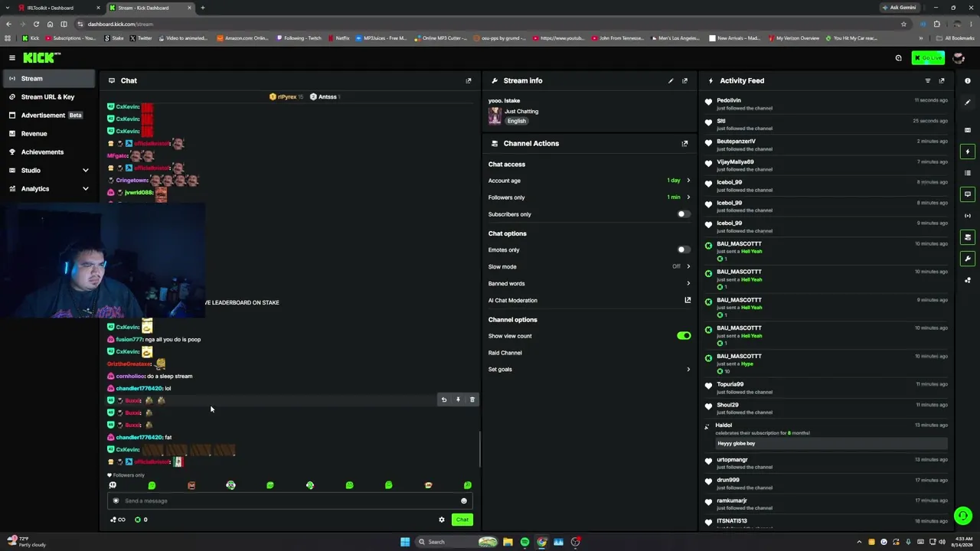Reply to the hovered chat message
Screen dimensions: 980x551
click(x=443, y=399)
